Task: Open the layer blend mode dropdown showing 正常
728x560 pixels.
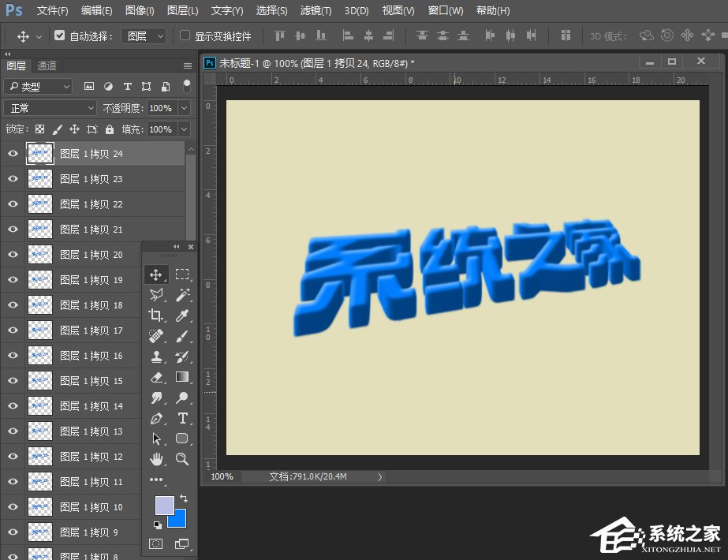Action: point(50,107)
